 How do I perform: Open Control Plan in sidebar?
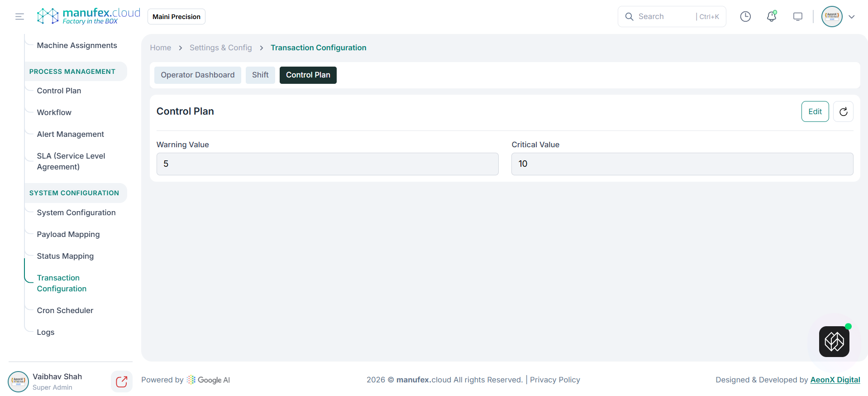click(59, 91)
